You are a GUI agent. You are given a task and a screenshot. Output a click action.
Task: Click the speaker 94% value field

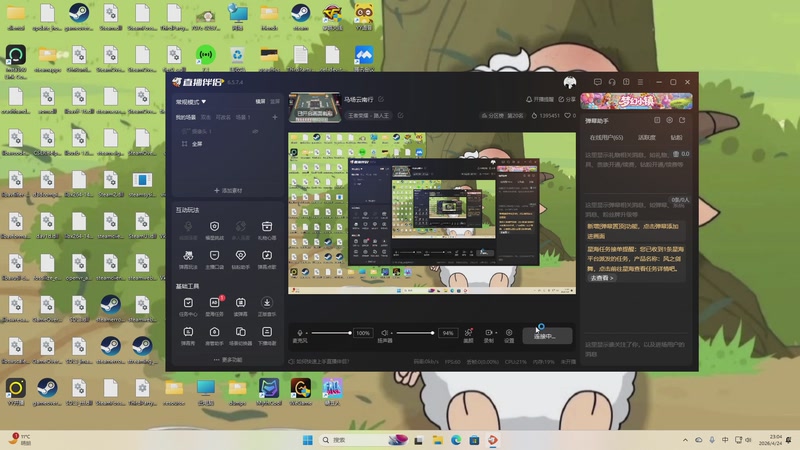[447, 333]
